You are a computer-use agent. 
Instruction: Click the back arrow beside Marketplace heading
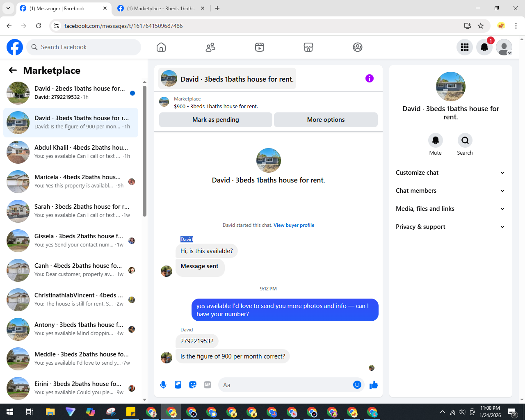pyautogui.click(x=13, y=71)
